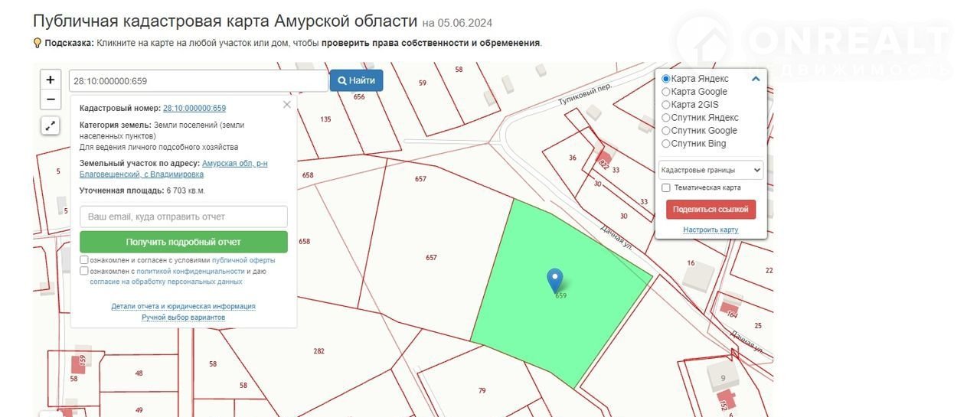
Task: Zoom out with the minus button
Action: point(51,99)
